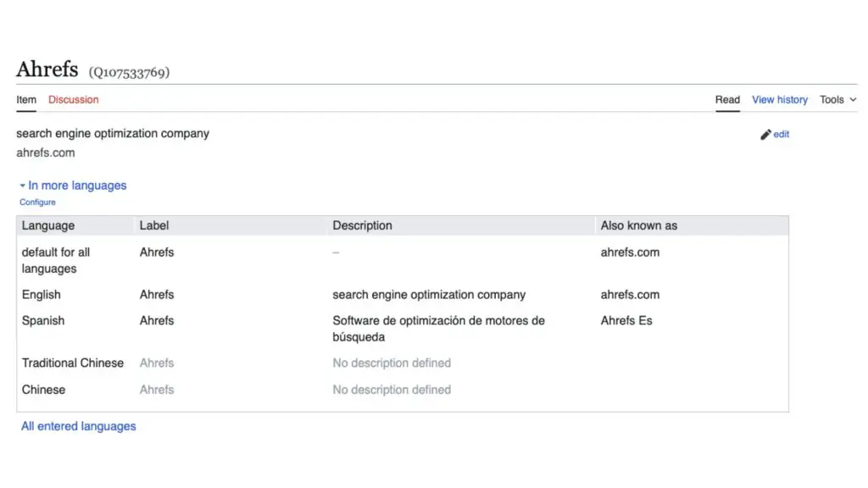The width and height of the screenshot is (868, 488).
Task: Click Chinese row No description defined
Action: (392, 390)
